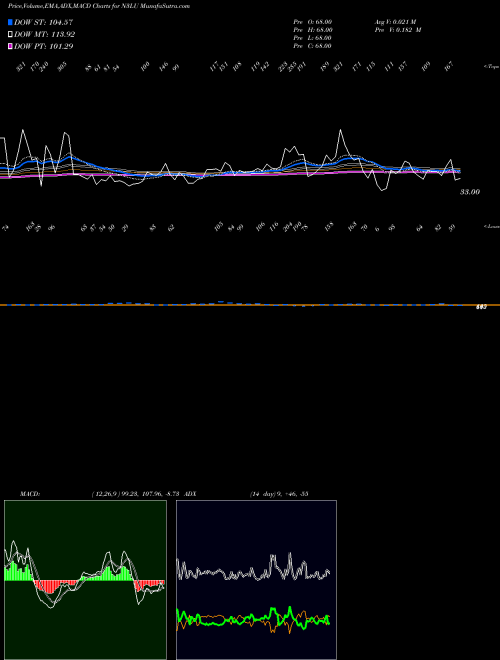
Task: Click the blue DOW ST legend swatch
Action: pyautogui.click(x=10, y=22)
